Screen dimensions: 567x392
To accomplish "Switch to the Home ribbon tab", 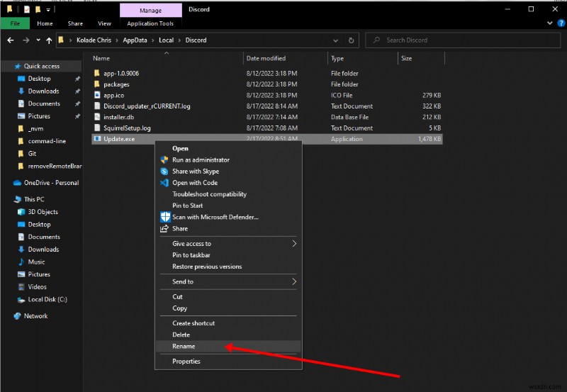I will click(x=45, y=23).
